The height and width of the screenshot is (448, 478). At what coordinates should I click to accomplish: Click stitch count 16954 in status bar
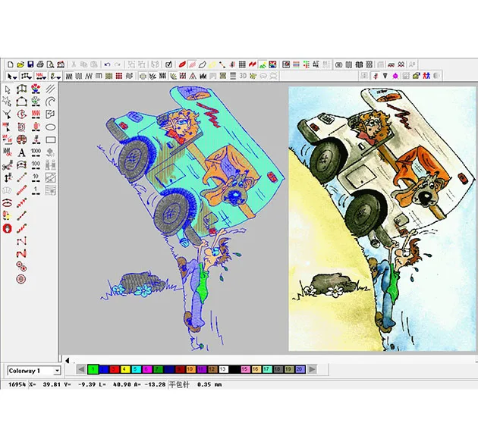(x=17, y=384)
